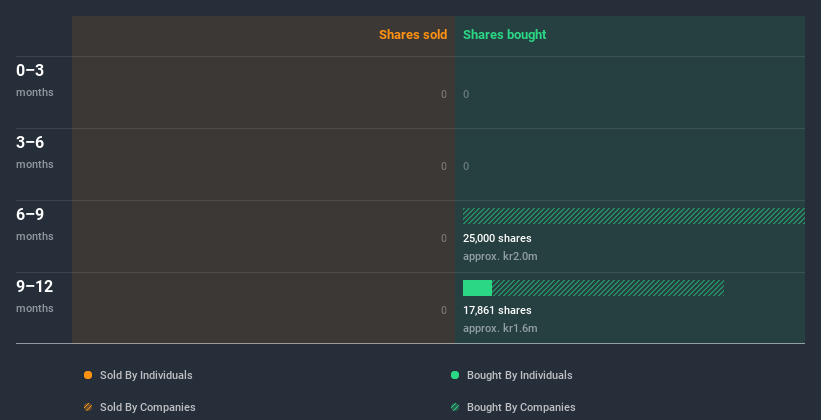Click the striped Sold By Companies legend icon
Viewport: 821px width, 420px height.
[88, 407]
